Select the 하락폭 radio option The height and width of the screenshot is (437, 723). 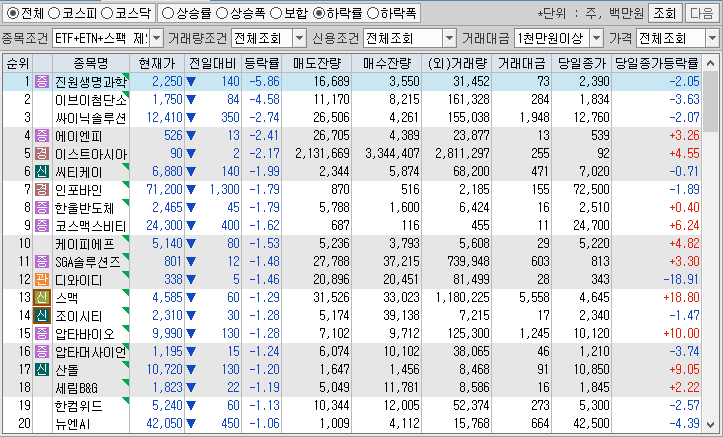click(x=373, y=13)
